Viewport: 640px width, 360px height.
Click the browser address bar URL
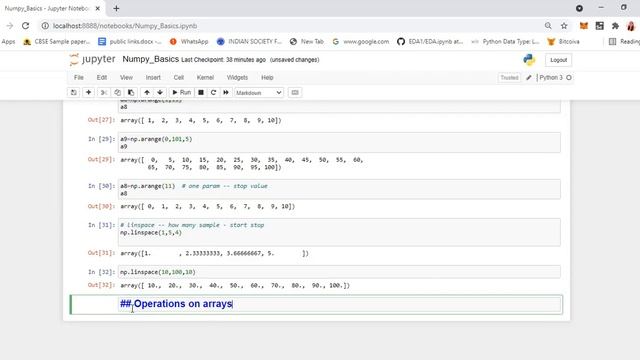point(125,26)
